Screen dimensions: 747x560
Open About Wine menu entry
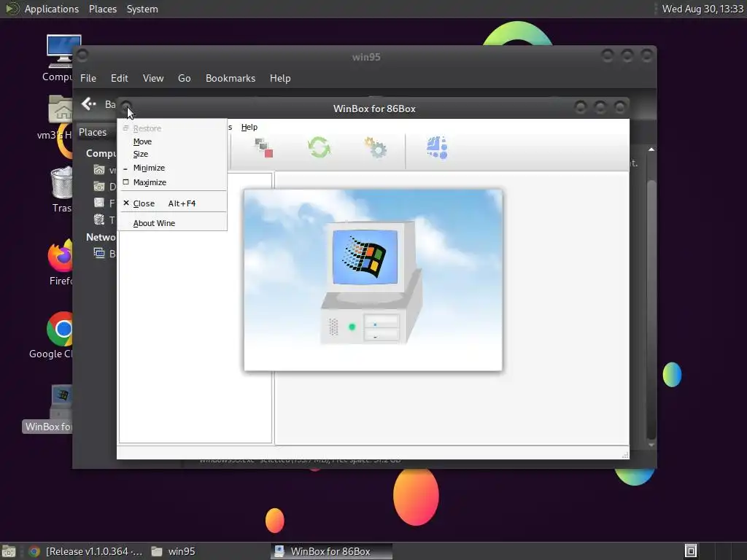(x=154, y=223)
